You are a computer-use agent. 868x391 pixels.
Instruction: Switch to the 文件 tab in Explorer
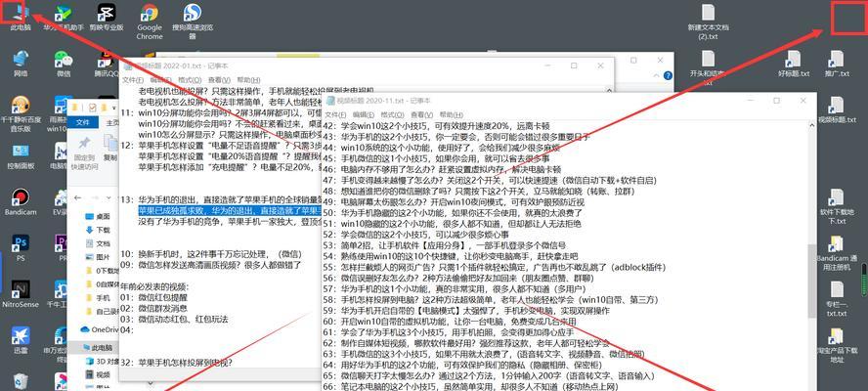click(83, 122)
